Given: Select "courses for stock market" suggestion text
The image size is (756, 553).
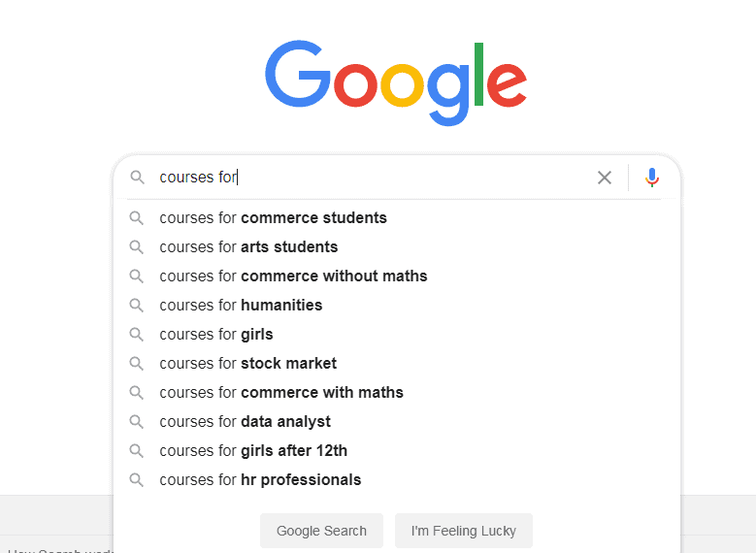Looking at the screenshot, I should tap(247, 364).
